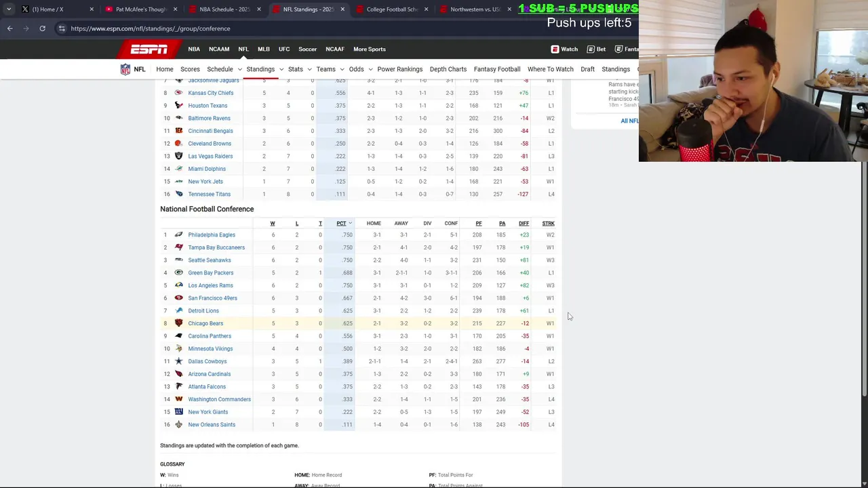868x488 pixels.
Task: Open NCAAM in ESPN top menu
Action: [219, 49]
